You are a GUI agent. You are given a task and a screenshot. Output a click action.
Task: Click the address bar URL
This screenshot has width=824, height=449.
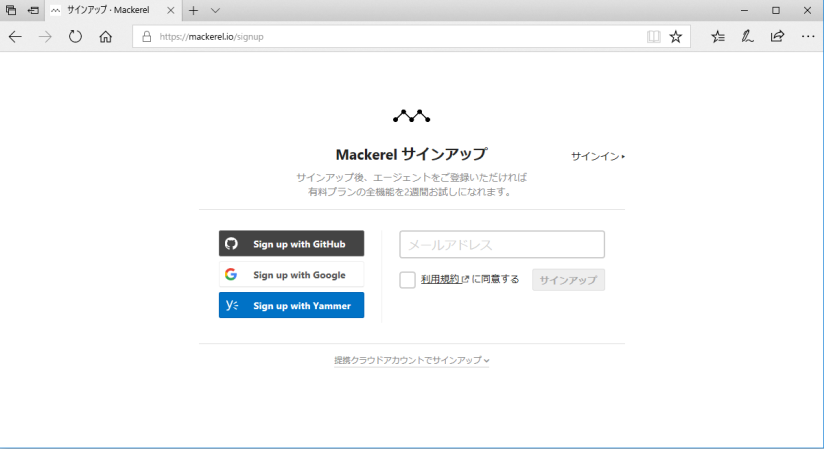click(211, 37)
